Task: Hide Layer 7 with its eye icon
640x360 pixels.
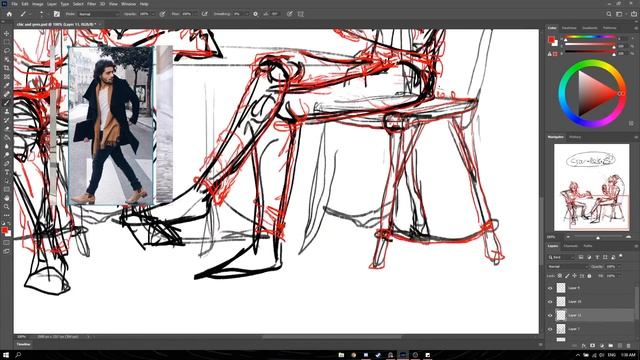Action: (x=550, y=329)
